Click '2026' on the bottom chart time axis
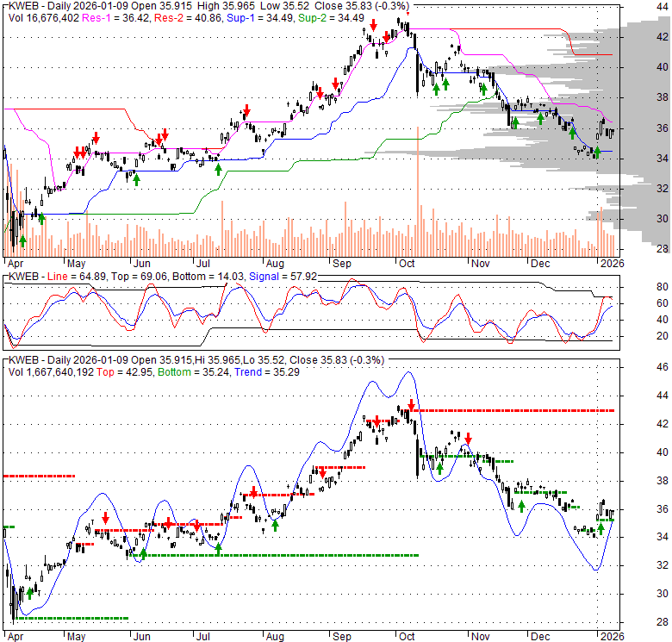 click(x=612, y=637)
